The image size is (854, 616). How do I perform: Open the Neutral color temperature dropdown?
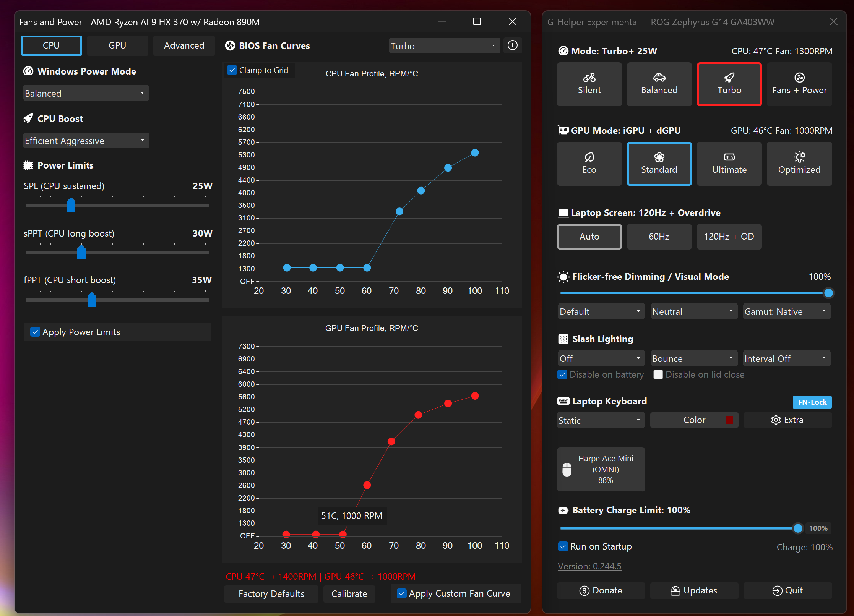pos(694,311)
